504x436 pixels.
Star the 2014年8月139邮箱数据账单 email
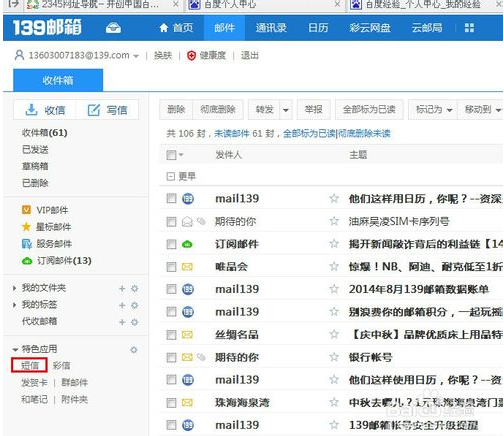334,289
